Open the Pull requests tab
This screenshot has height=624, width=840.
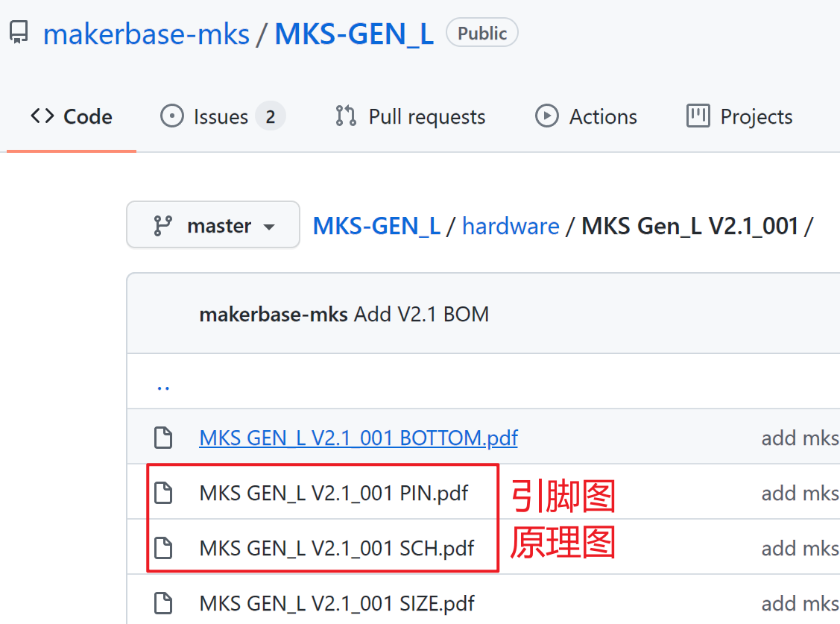pos(410,116)
